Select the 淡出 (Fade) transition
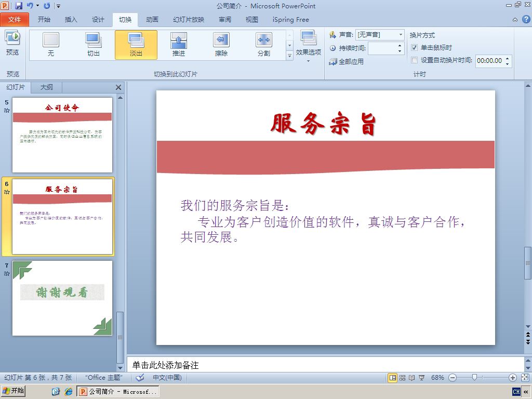Image resolution: width=532 pixels, height=399 pixels. 136,45
